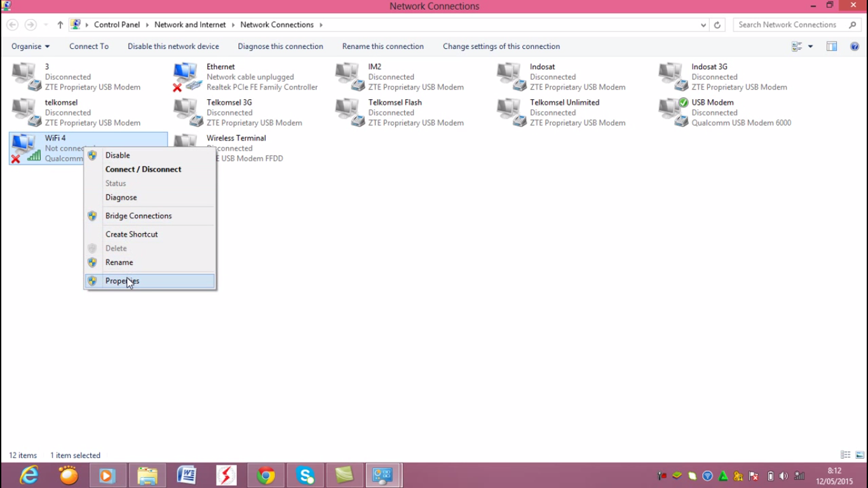Viewport: 868px width, 488px height.
Task: Click 'Realtek PCIe FE Family Controller' text
Action: (262, 87)
